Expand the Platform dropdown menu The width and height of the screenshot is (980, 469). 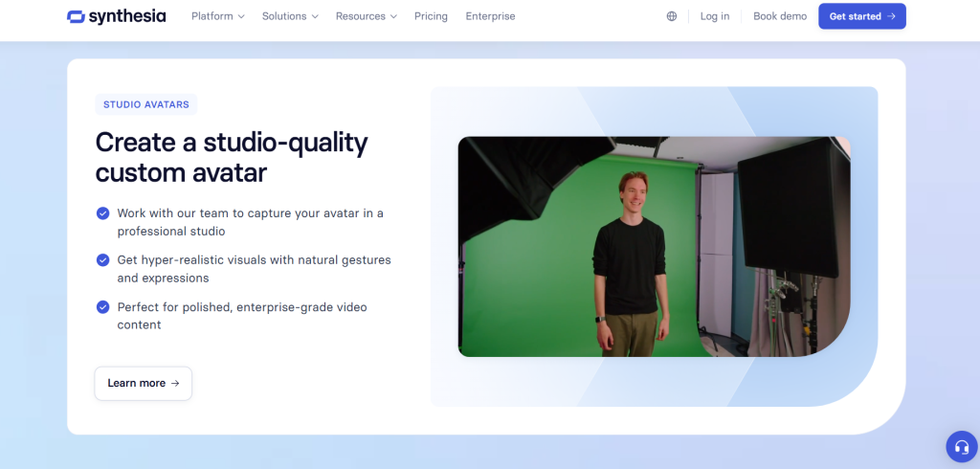tap(217, 16)
